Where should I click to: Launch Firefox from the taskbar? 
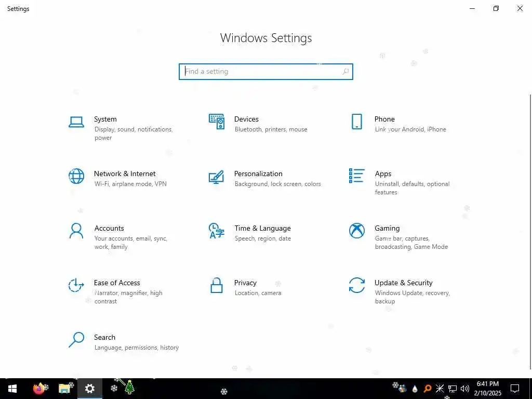tap(39, 389)
